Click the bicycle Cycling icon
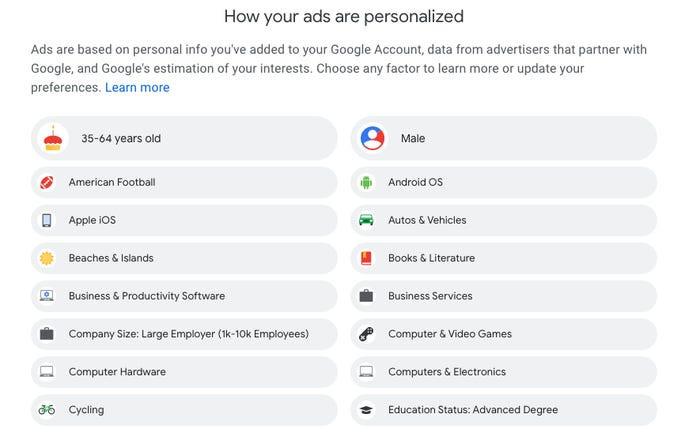This screenshot has width=700, height=429. [47, 409]
